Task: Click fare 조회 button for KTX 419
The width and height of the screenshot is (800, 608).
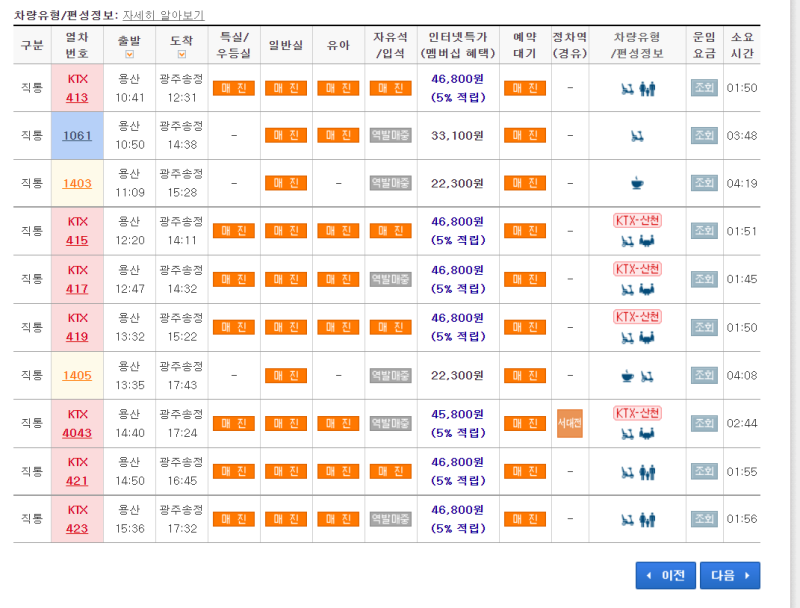Action: point(704,327)
